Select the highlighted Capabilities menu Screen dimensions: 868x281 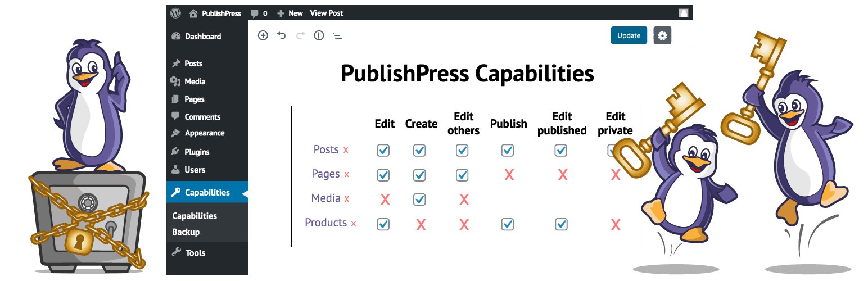click(207, 192)
